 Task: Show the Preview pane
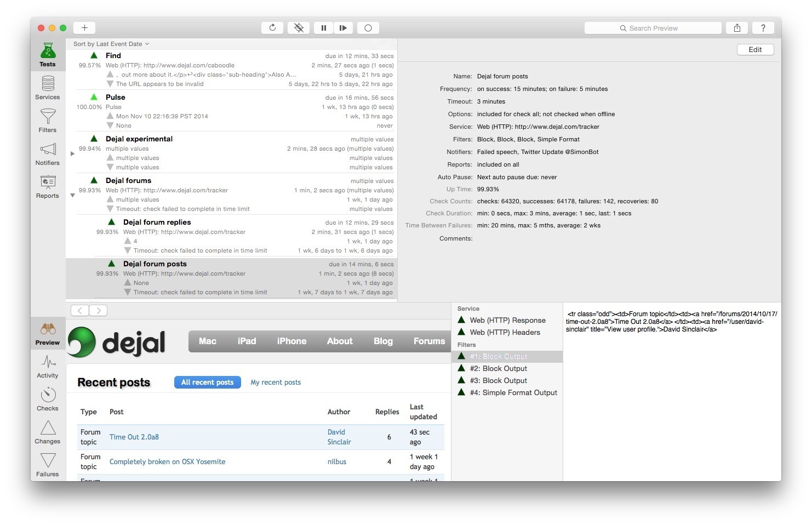[x=48, y=334]
